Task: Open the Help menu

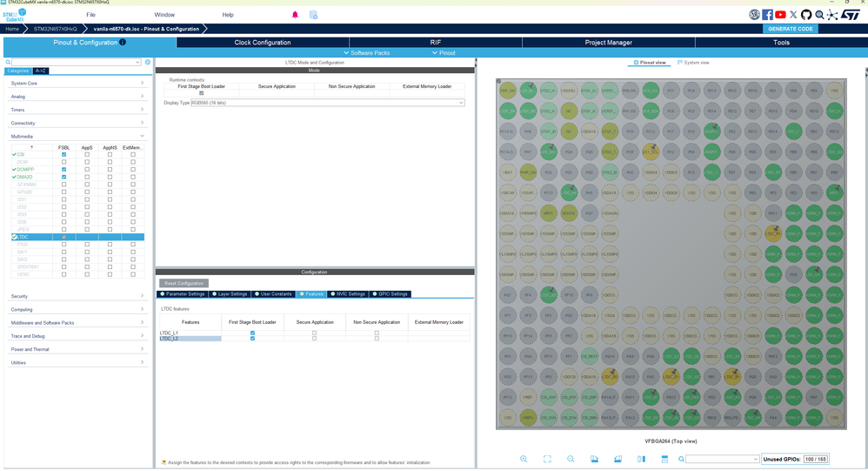Action: (228, 15)
